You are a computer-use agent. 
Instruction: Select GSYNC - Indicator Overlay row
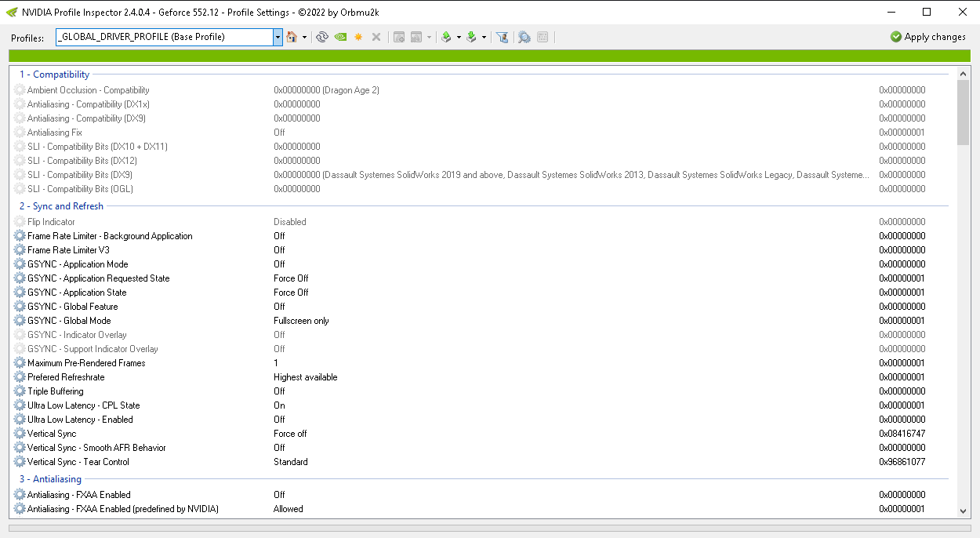(x=481, y=335)
